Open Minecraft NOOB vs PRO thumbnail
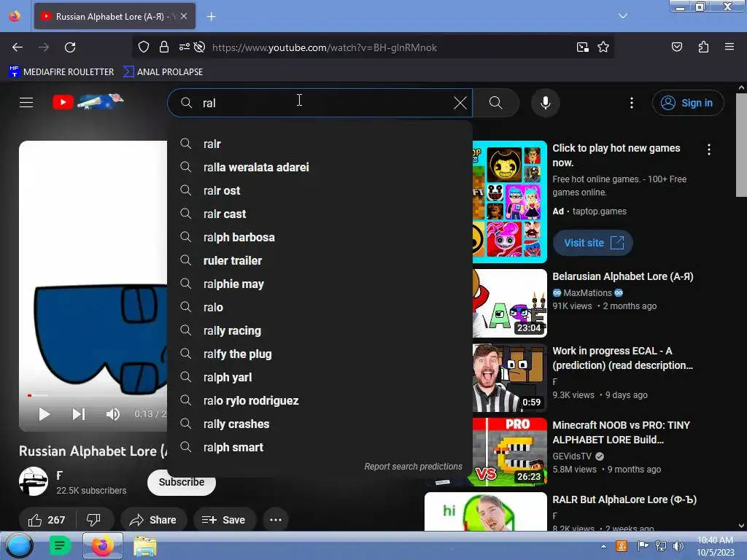 [x=509, y=451]
